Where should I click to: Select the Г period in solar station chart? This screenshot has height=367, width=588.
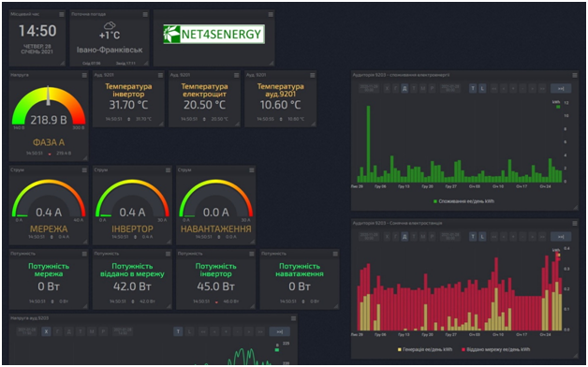click(396, 237)
